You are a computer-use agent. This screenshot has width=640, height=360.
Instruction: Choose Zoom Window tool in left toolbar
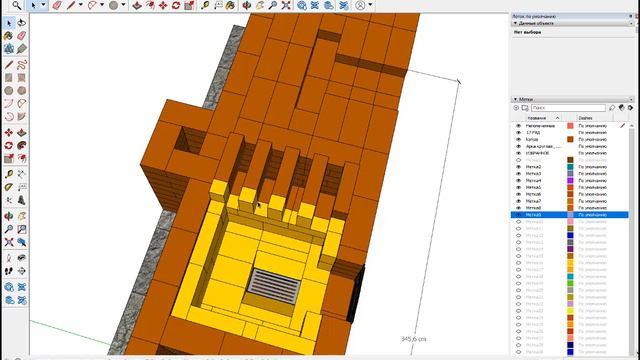(x=22, y=229)
